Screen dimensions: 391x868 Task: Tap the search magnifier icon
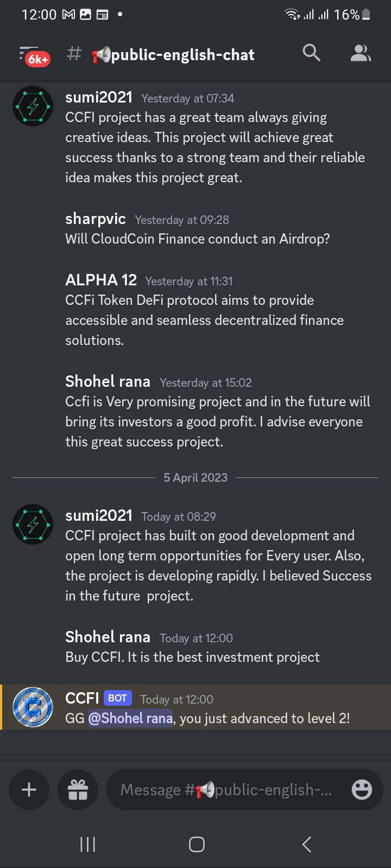[311, 53]
